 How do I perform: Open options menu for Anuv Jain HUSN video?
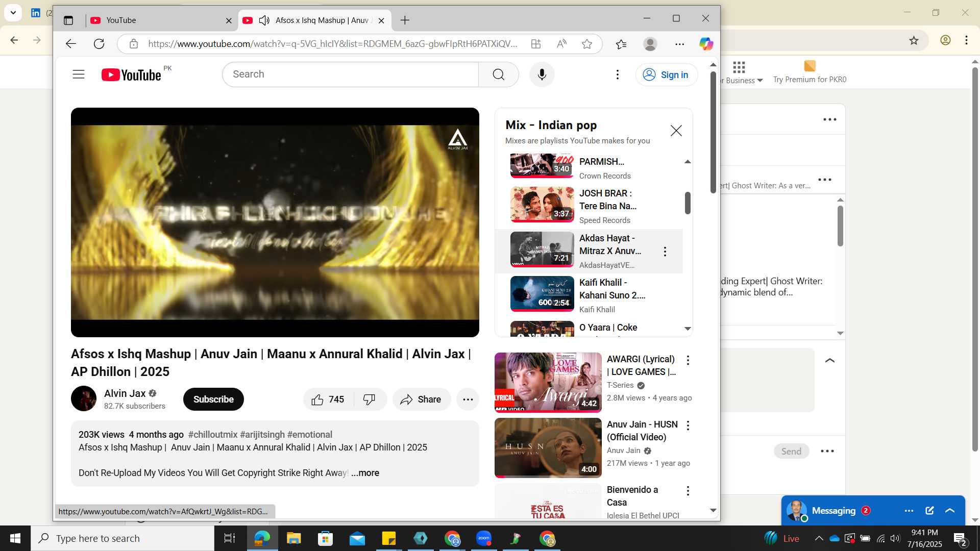688,425
